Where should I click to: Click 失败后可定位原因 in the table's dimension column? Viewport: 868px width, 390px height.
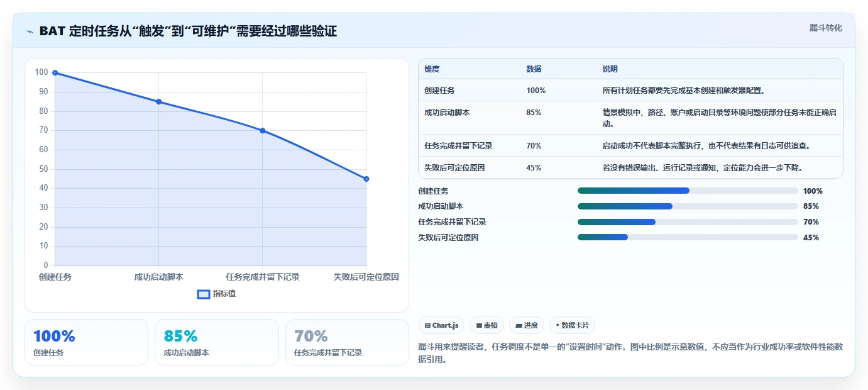point(454,168)
